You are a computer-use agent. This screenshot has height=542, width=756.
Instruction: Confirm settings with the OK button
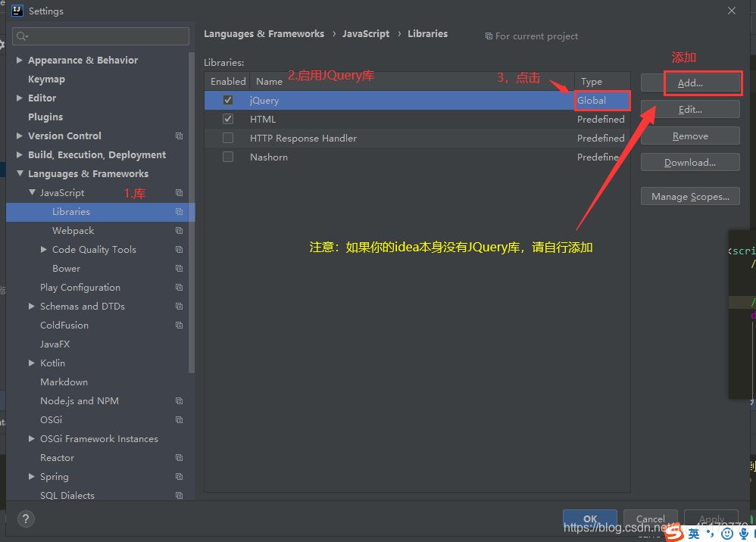coord(589,519)
